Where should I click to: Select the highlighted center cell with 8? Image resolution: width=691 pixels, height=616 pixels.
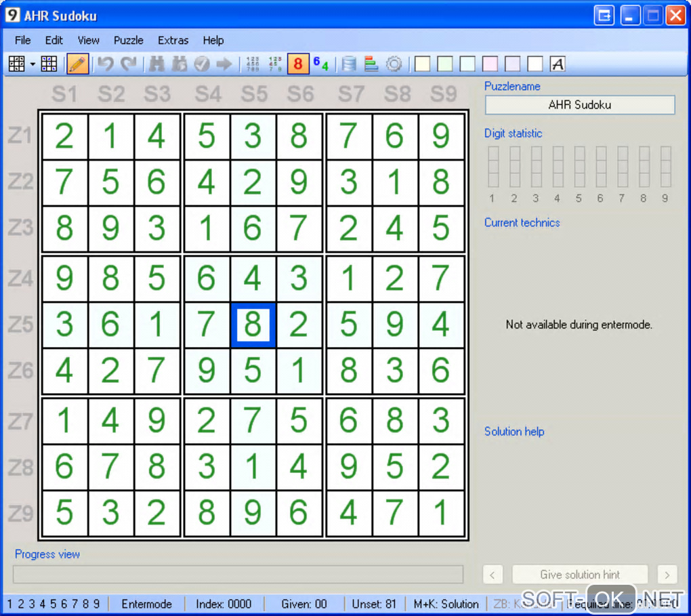coord(253,325)
